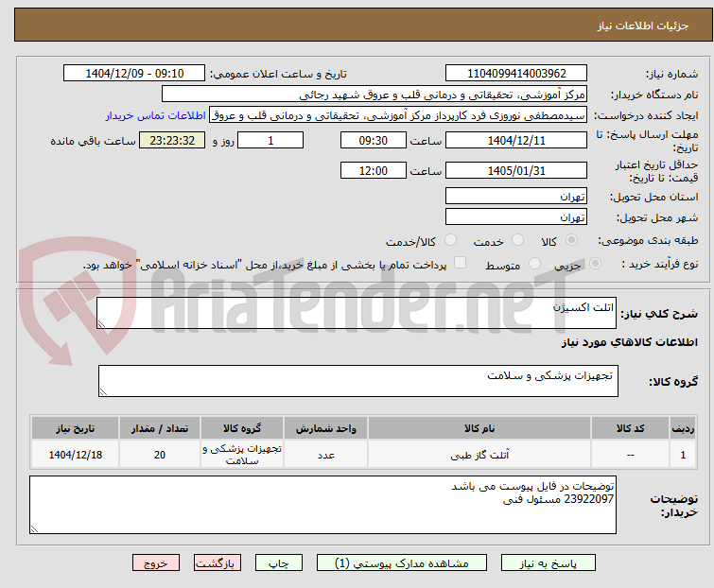
Task: Toggle the اسناد خزانه اسلامی payment checkbox
Action: pos(460,263)
